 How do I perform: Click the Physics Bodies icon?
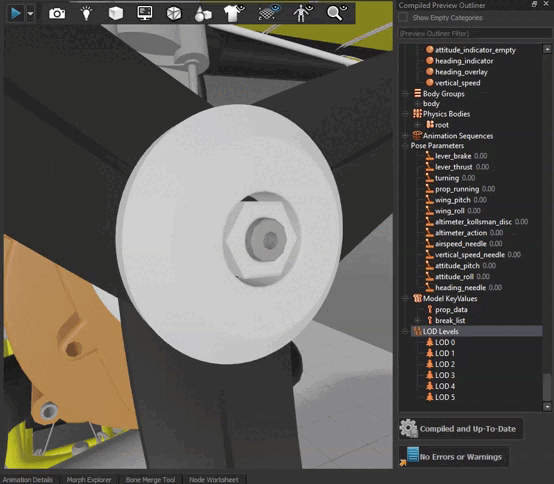click(418, 114)
